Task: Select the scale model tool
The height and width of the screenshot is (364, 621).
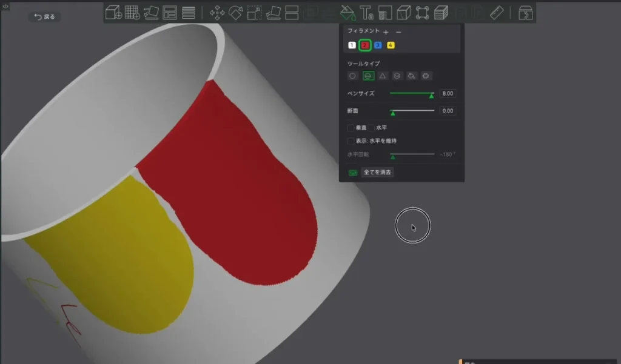Action: pyautogui.click(x=254, y=13)
